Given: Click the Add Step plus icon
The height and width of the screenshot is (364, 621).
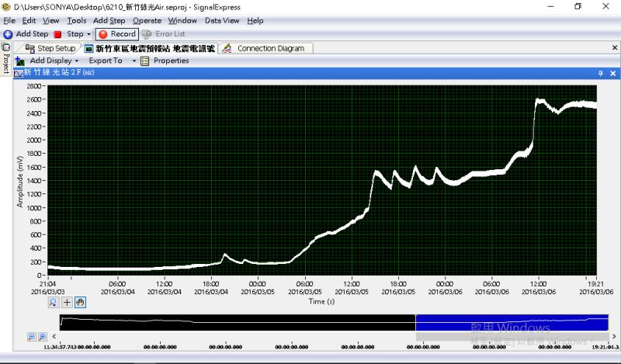Looking at the screenshot, I should pos(8,34).
